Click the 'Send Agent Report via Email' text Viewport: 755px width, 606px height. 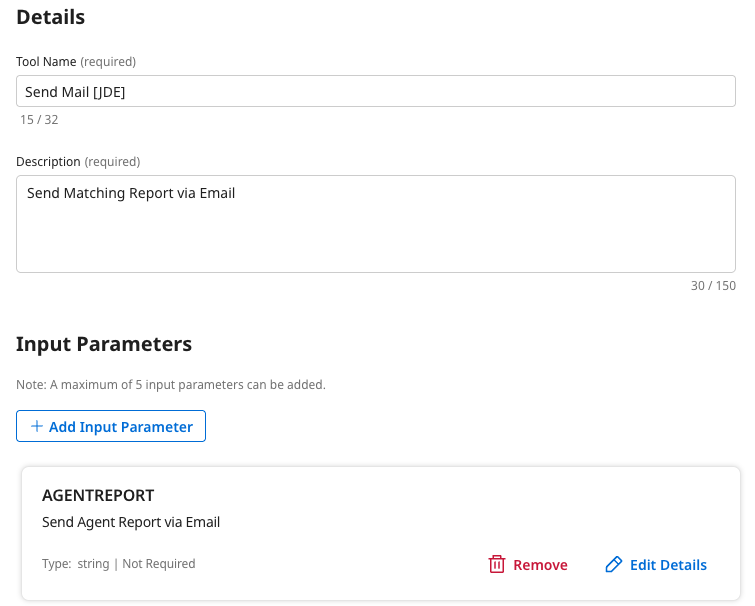(131, 522)
